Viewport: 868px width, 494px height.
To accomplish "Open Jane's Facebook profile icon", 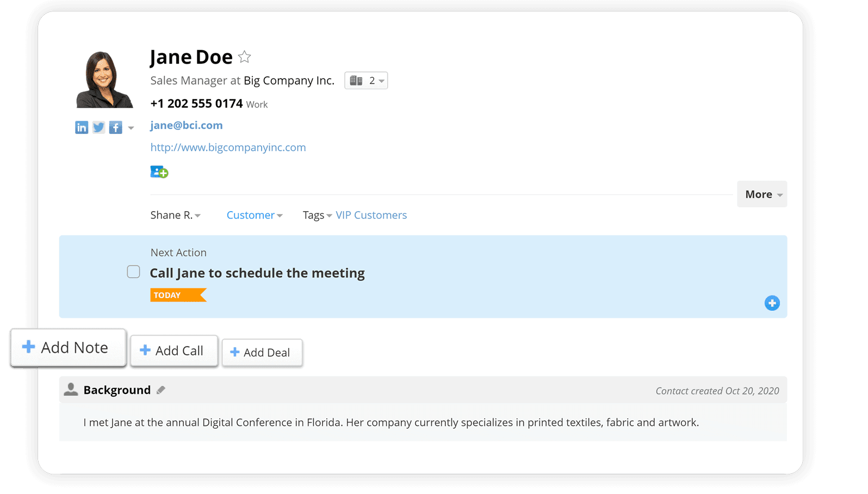I will (x=115, y=127).
